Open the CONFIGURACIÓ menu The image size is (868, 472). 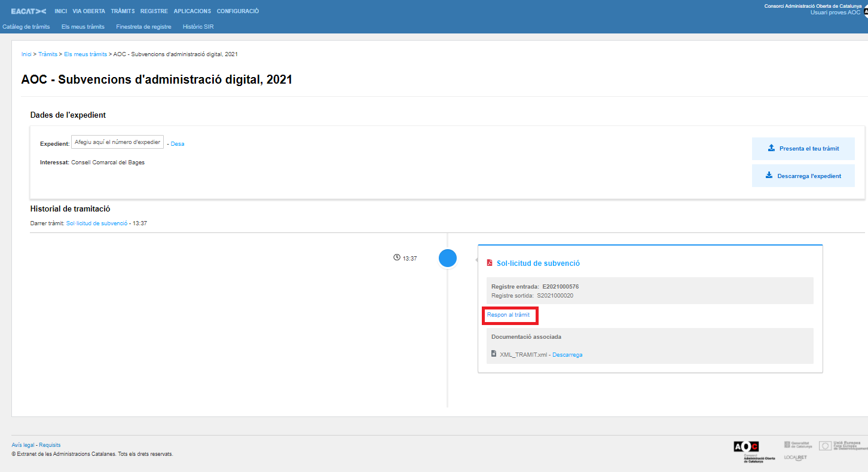(237, 11)
